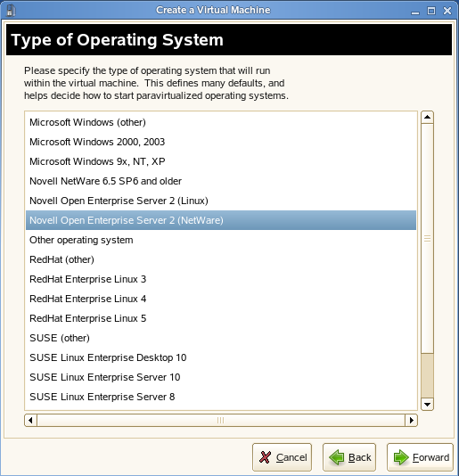Click the horizontal scroll left arrow
The image size is (459, 476).
(30, 420)
